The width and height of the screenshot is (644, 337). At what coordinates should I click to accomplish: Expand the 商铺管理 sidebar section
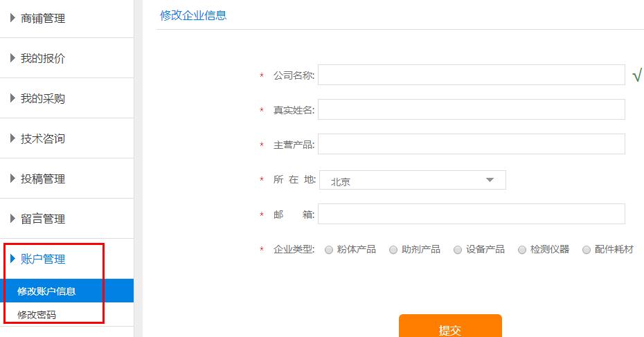[42, 19]
